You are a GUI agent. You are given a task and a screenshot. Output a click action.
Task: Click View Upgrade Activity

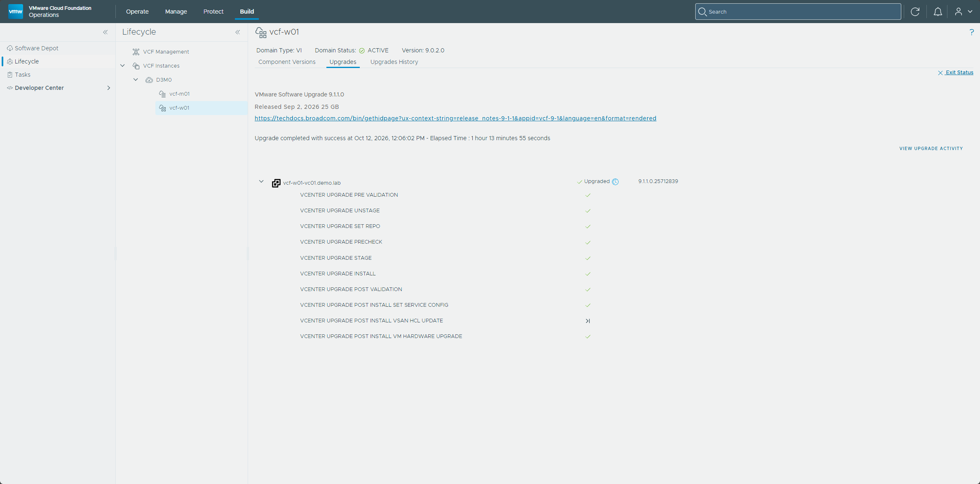click(931, 148)
